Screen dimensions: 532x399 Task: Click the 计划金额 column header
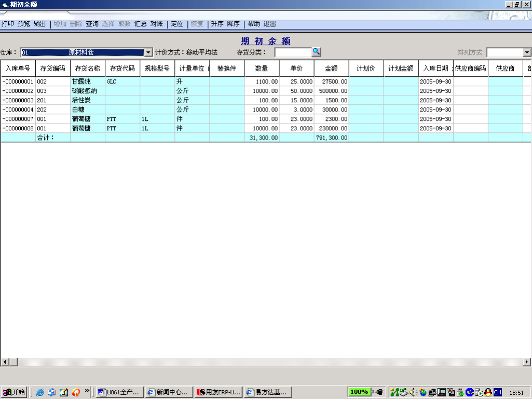pos(401,68)
